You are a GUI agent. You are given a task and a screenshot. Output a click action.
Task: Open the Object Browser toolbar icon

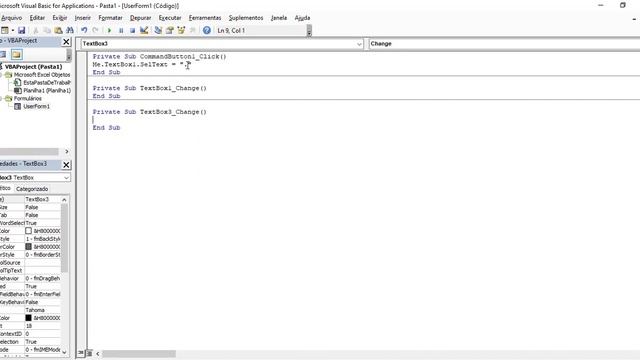[x=181, y=31]
